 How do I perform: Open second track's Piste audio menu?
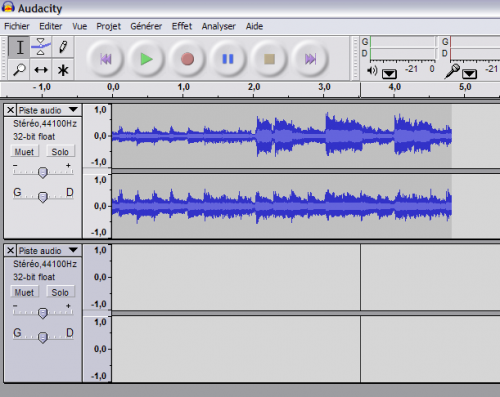tap(49, 250)
